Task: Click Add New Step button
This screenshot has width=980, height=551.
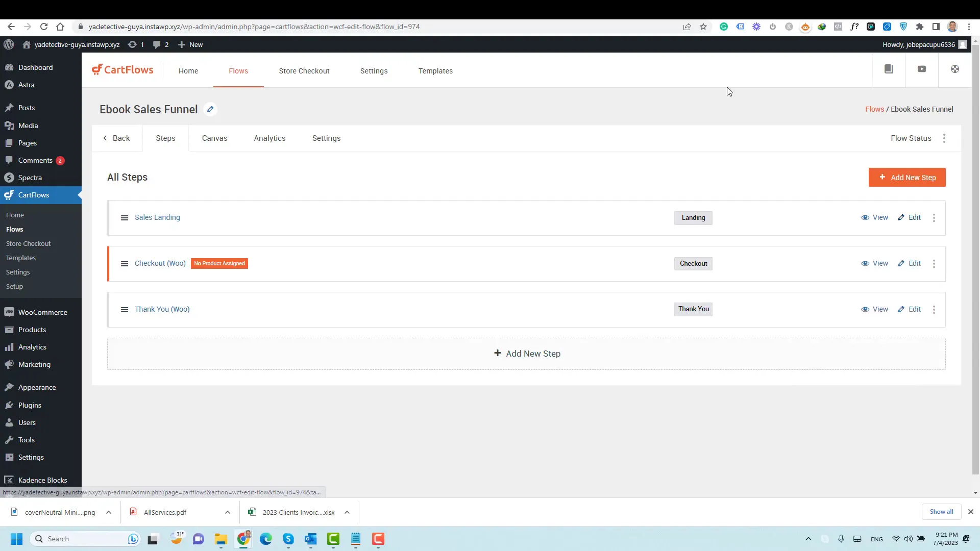Action: coord(908,177)
